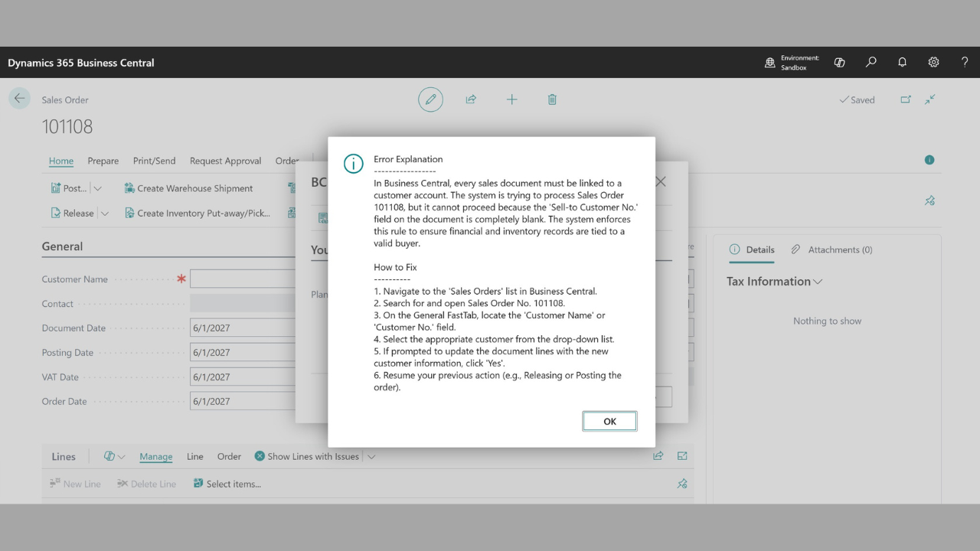Viewport: 980px width, 551px height.
Task: Open the Order menu in Lines
Action: coord(229,456)
